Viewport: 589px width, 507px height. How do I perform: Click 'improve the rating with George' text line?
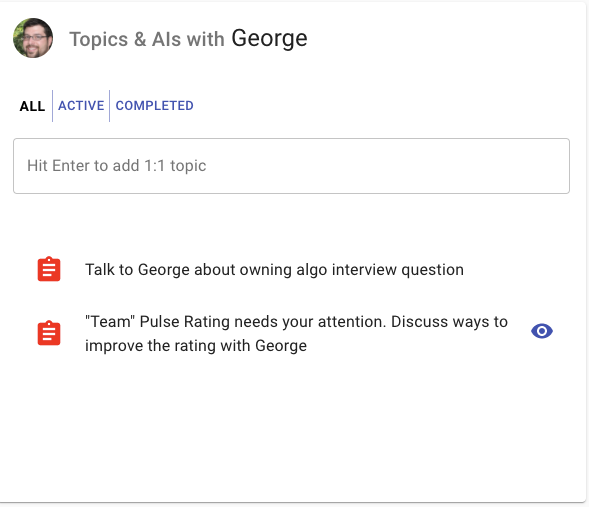pos(196,346)
